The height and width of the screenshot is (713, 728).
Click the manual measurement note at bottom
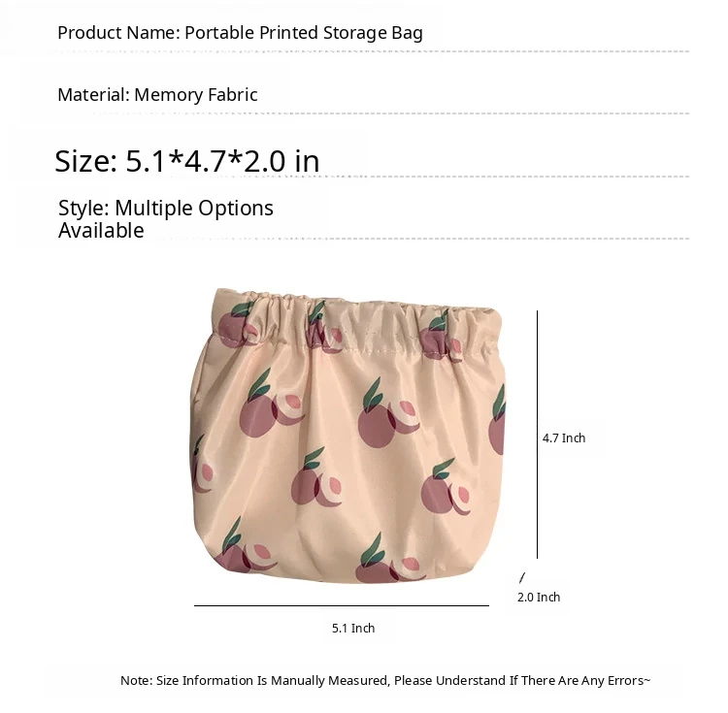coord(385,681)
